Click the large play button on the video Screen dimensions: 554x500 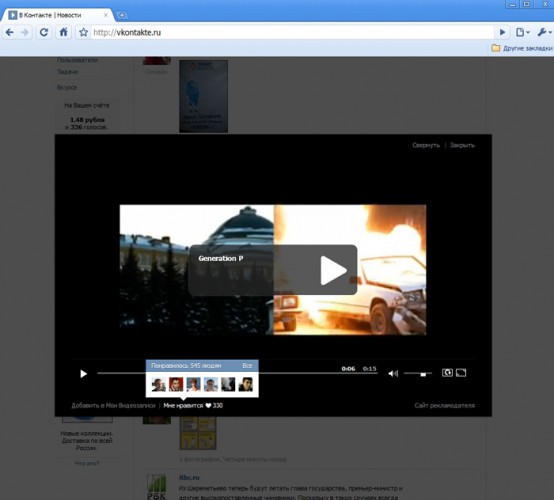click(333, 270)
